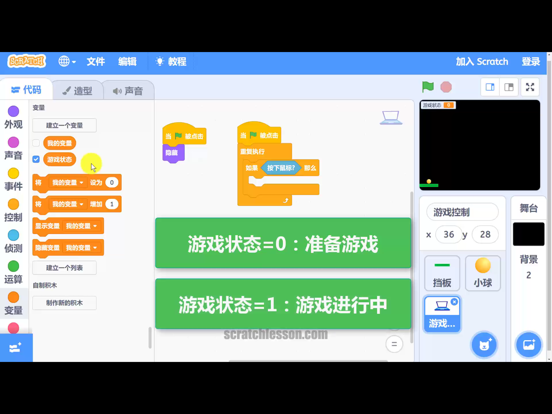Open the language globe menu
Screen dimensions: 552x414
click(67, 62)
